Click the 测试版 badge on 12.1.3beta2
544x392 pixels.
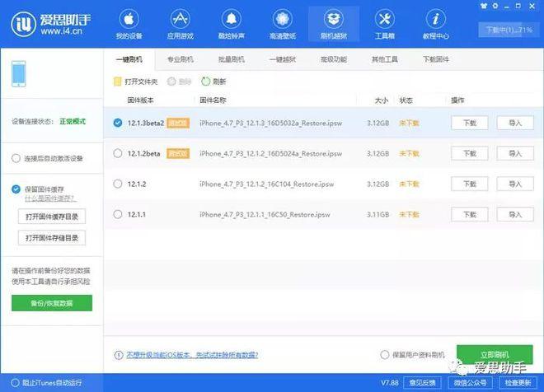click(178, 123)
